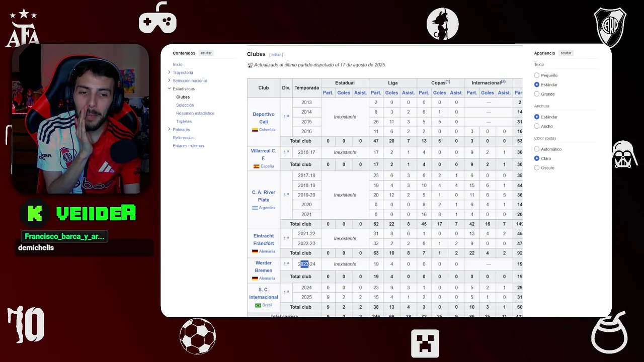Screen dimensions: 644x362
Task: Click the editar link beside Clubes heading
Action: coord(276,55)
